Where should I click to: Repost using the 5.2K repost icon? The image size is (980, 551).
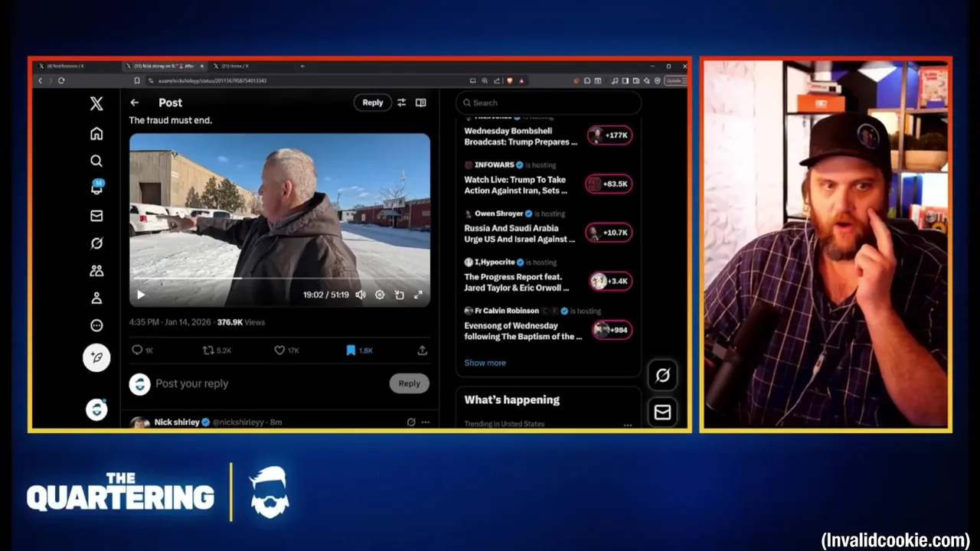tap(217, 350)
